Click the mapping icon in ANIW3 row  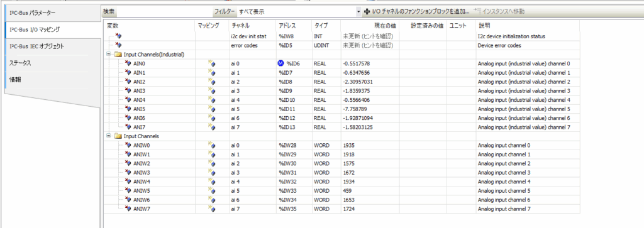point(212,173)
